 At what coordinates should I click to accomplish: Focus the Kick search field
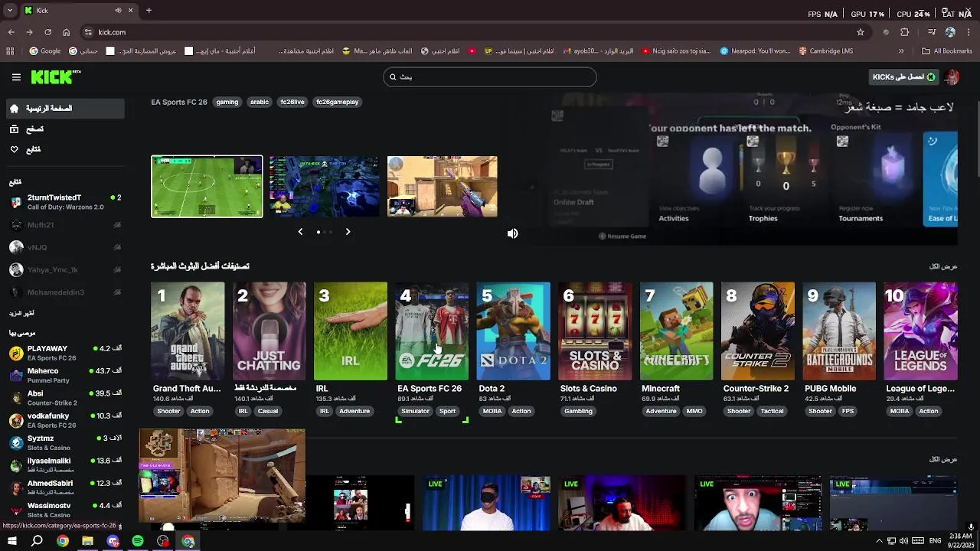click(490, 77)
